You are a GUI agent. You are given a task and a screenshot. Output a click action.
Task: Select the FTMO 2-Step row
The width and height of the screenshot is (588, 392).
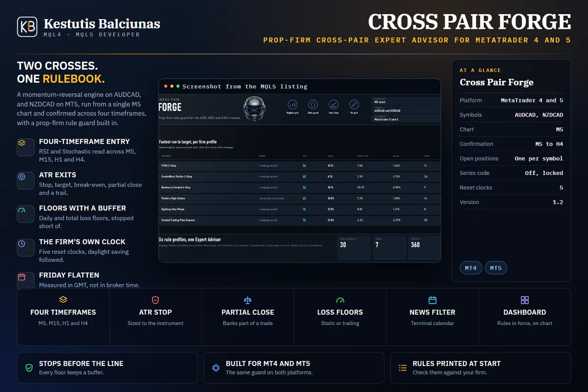299,166
